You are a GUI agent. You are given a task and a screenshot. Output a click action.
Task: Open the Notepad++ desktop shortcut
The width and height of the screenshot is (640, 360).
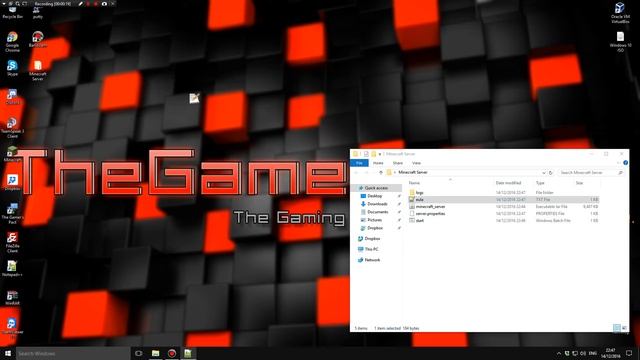click(x=12, y=269)
